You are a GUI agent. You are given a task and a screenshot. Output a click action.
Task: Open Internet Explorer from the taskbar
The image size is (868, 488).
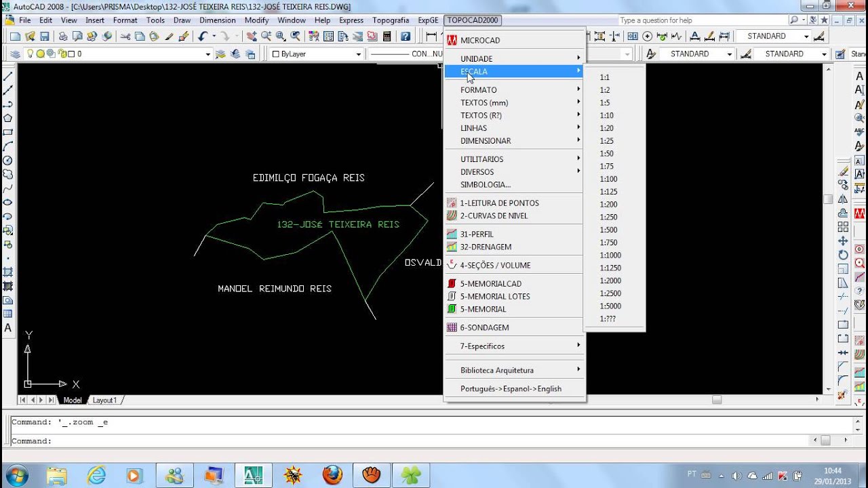tap(96, 475)
